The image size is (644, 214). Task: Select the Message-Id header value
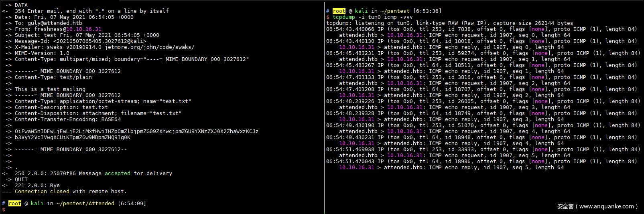click(x=100, y=41)
